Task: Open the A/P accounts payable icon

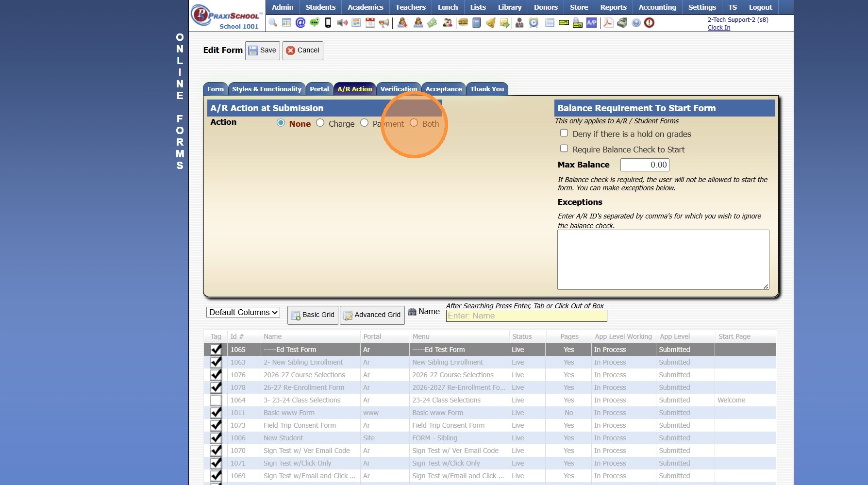Action: pos(592,23)
